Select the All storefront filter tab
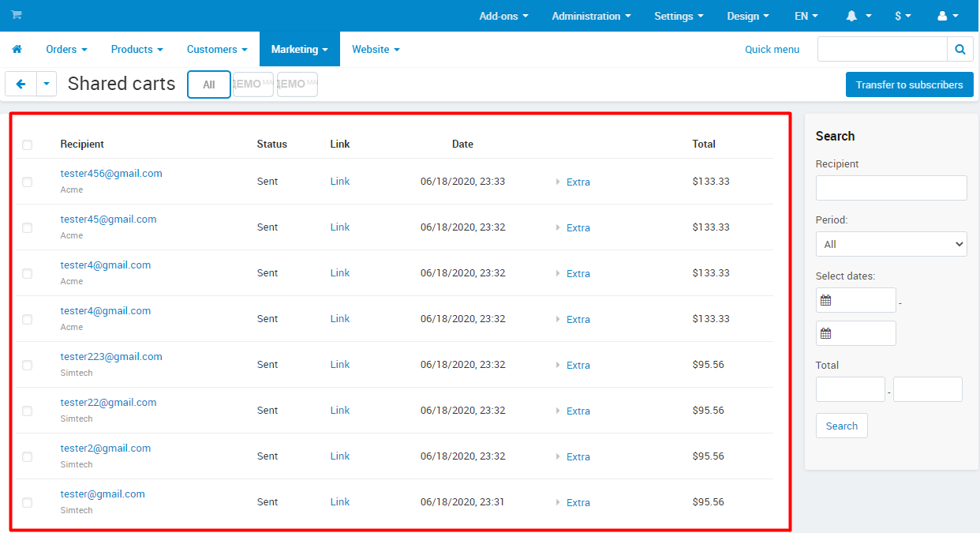Viewport: 980px width, 533px height. pyautogui.click(x=209, y=84)
